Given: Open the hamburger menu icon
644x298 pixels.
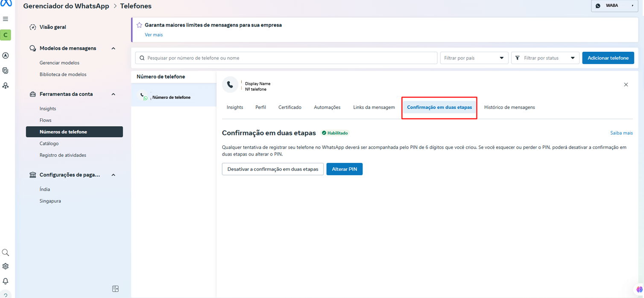Looking at the screenshot, I should click(x=6, y=19).
